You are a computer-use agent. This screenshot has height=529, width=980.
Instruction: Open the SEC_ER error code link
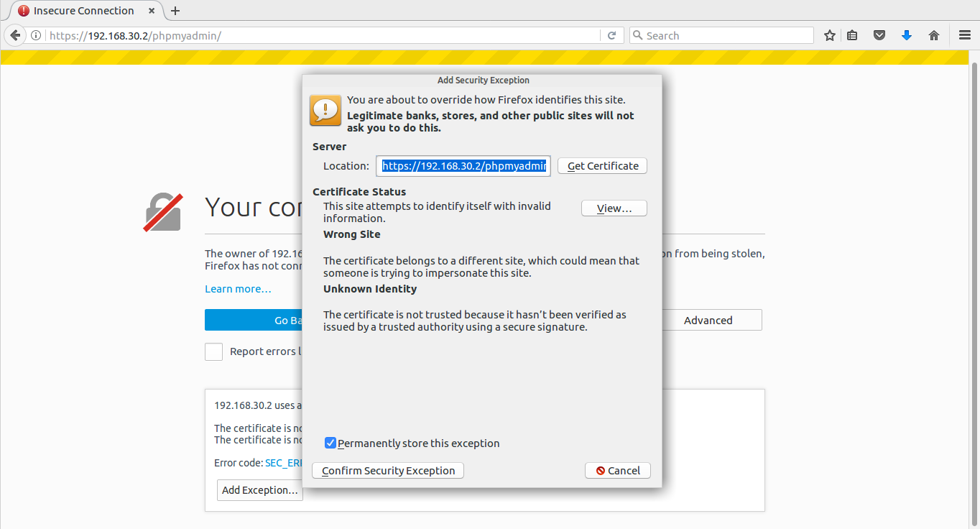click(x=283, y=463)
